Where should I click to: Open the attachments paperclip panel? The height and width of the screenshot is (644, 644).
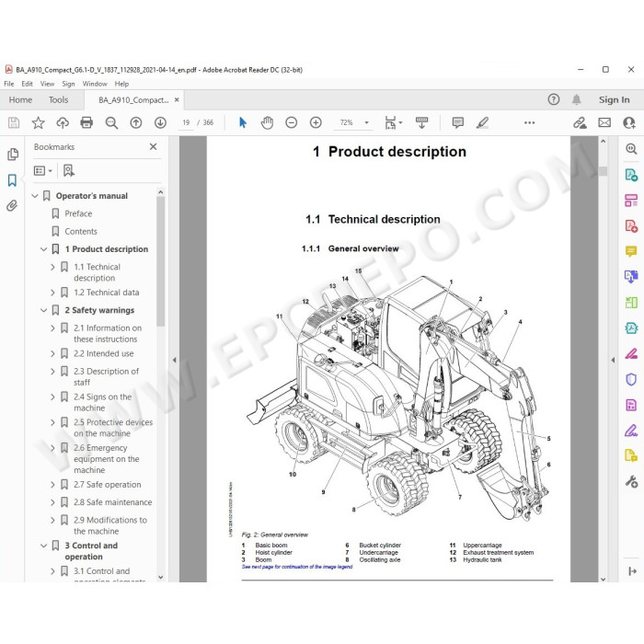click(12, 205)
